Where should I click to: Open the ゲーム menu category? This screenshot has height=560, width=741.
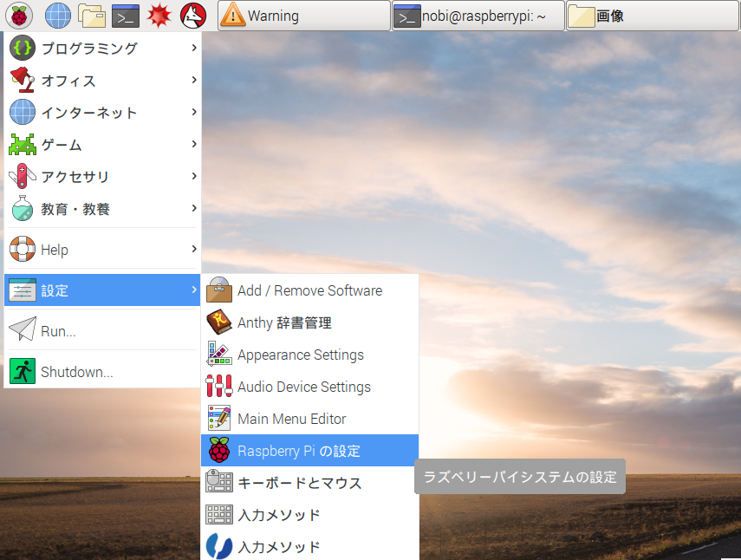(x=102, y=144)
